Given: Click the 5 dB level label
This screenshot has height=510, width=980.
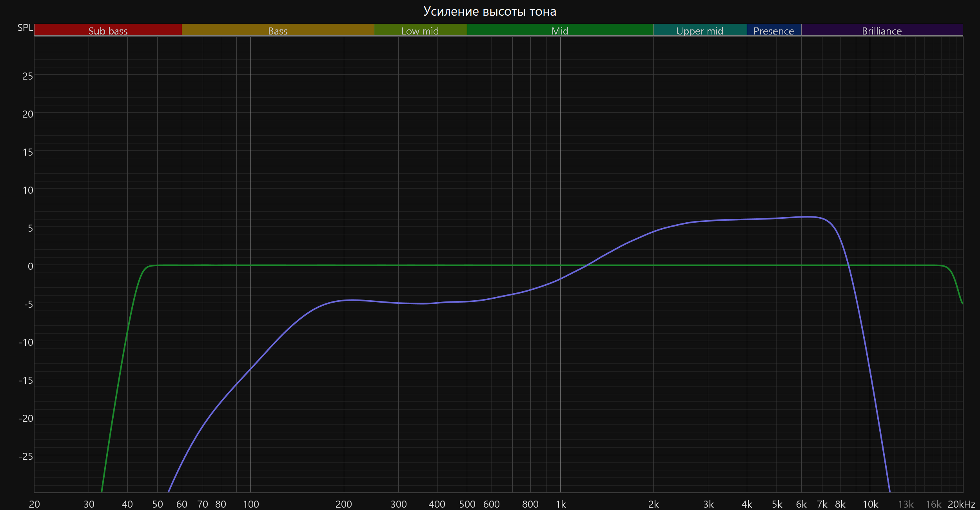Looking at the screenshot, I should [x=30, y=228].
